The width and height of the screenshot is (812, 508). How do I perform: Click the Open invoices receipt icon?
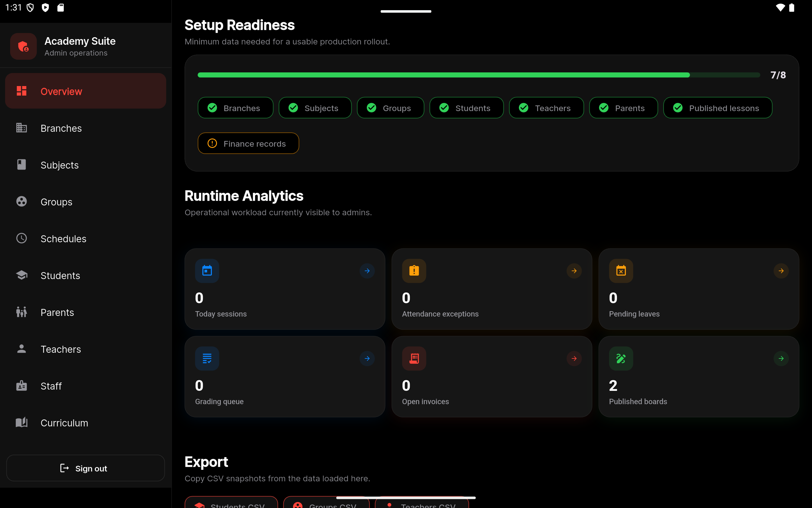(414, 358)
